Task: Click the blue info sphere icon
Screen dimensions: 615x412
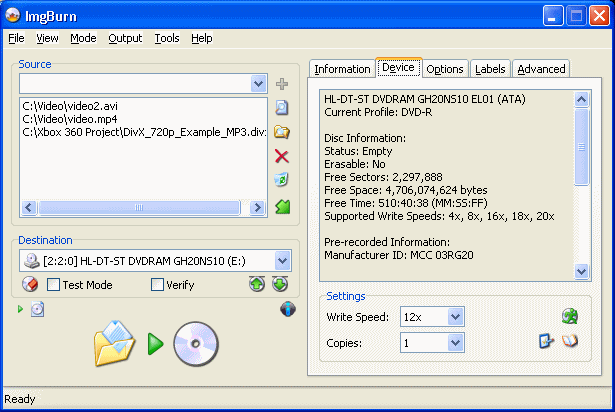Action: 288,309
